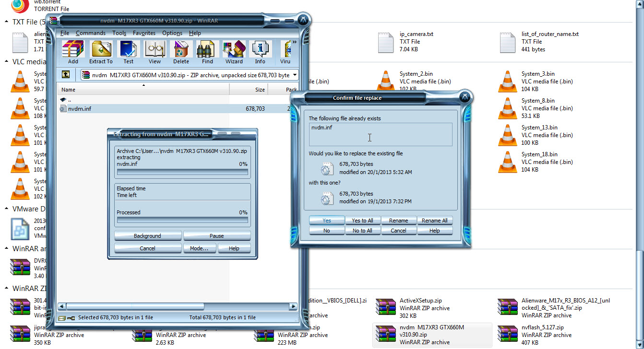Sort the archive list by the Size column
Viewport: 644px width, 349px height.
[248, 90]
